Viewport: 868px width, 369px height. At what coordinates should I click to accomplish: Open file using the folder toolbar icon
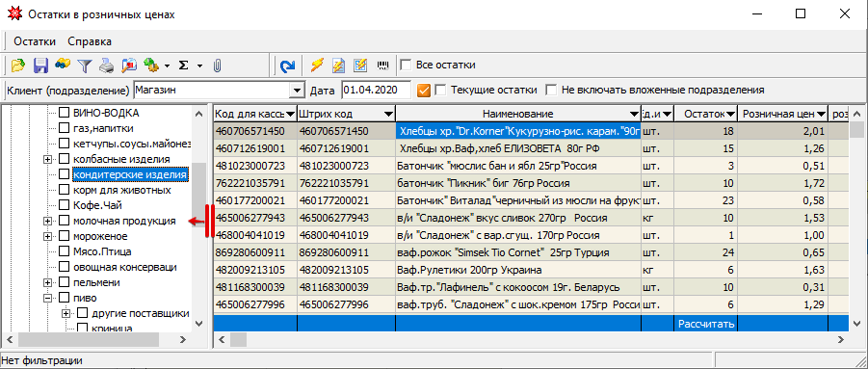[19, 66]
